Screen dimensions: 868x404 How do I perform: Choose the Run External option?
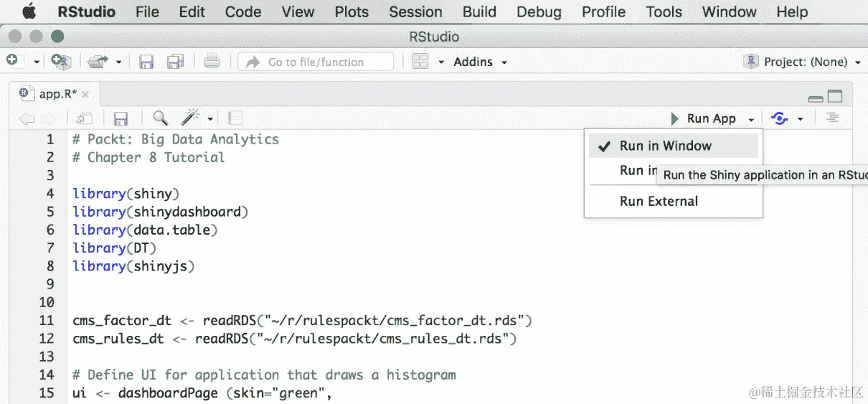point(659,201)
